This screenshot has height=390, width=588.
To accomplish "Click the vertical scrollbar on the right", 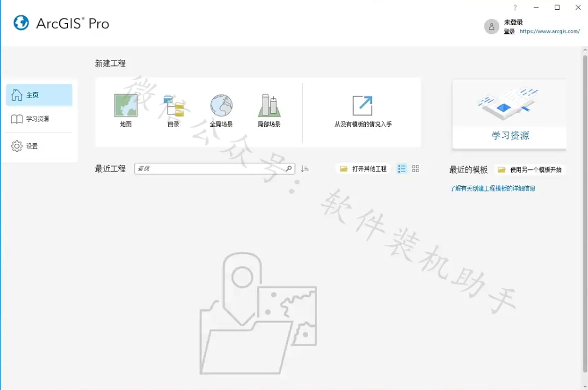I will [585, 214].
